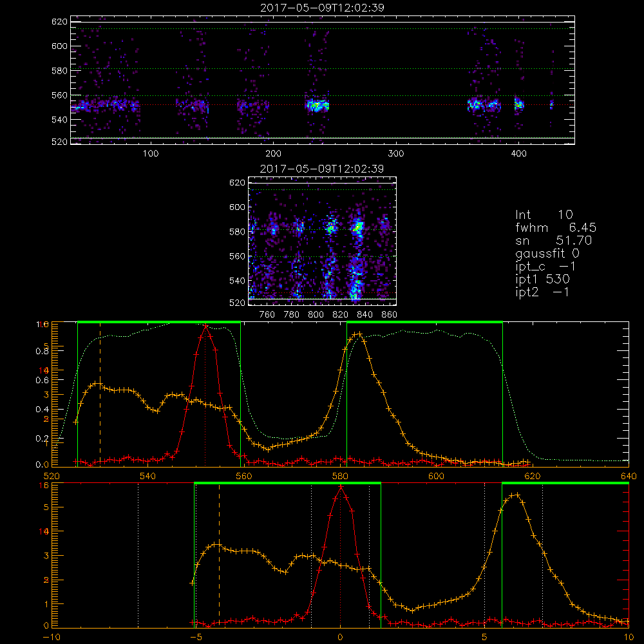Click the 0.0 y-axis label of the profile plot

(42, 464)
